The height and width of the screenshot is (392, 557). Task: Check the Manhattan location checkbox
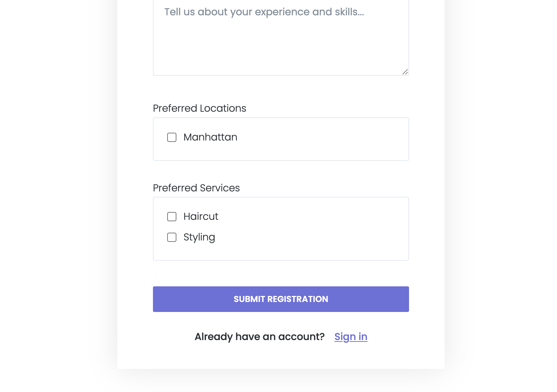[x=172, y=137]
